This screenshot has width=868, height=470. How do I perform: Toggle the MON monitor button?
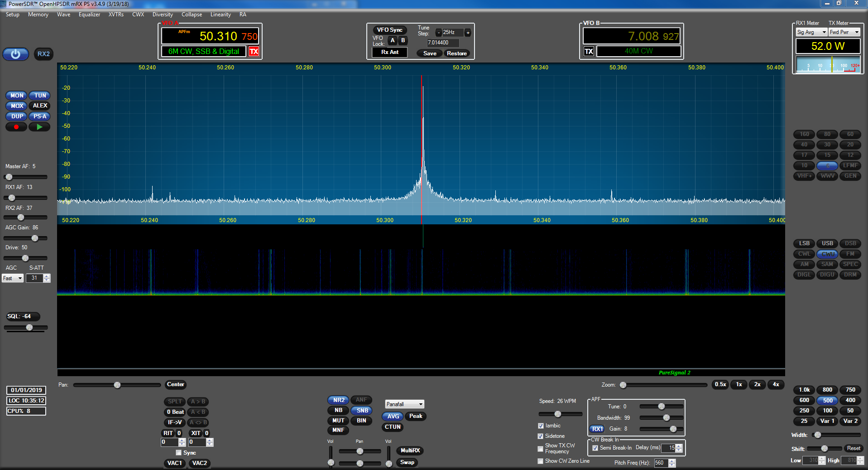point(17,96)
